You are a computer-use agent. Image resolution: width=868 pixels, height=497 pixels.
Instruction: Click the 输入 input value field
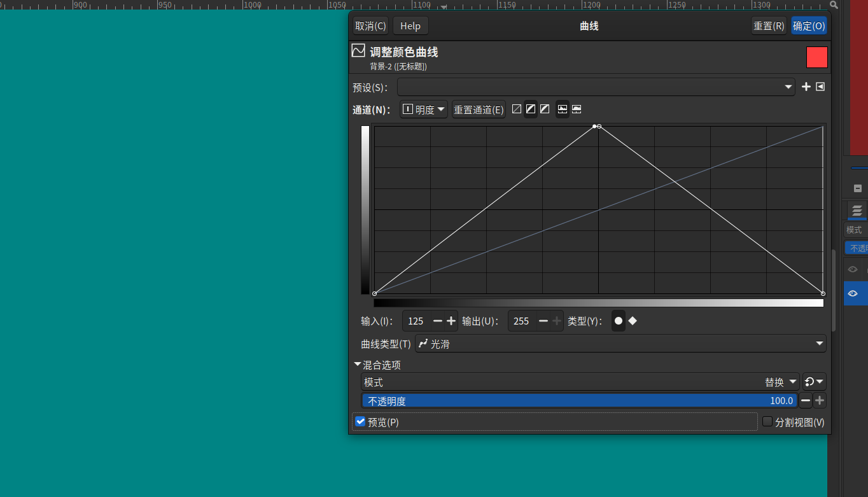point(416,321)
